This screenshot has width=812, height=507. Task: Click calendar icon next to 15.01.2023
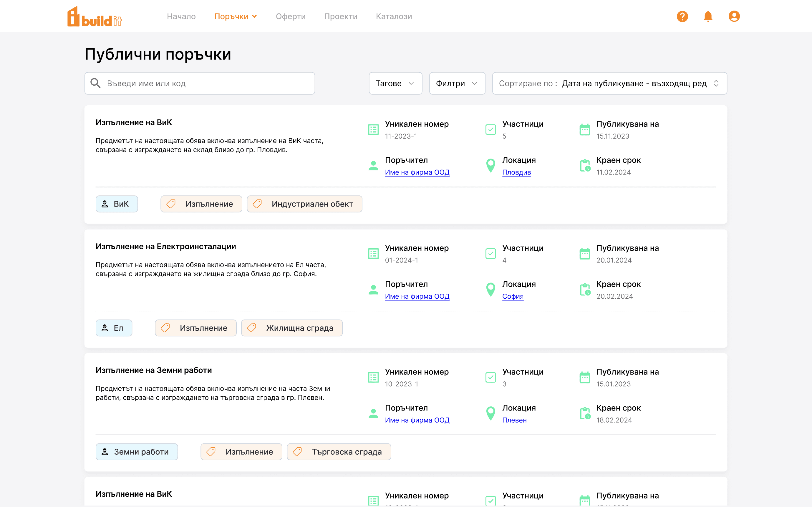click(585, 377)
